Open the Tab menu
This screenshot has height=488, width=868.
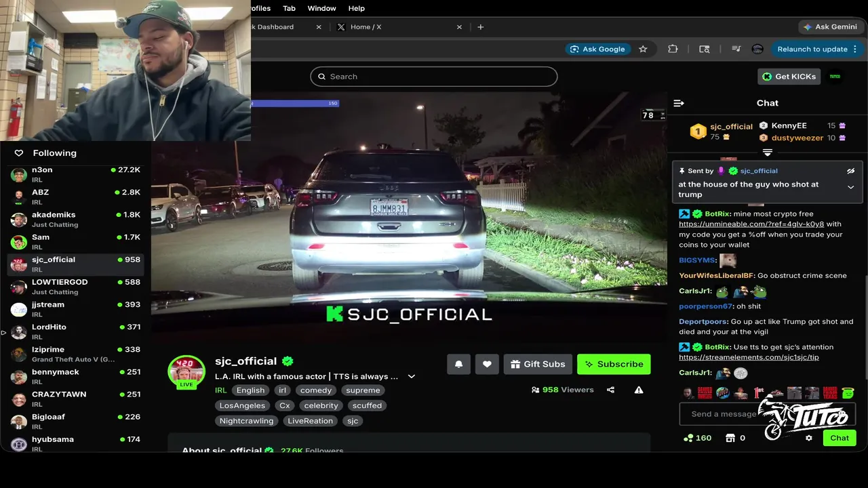tap(289, 8)
